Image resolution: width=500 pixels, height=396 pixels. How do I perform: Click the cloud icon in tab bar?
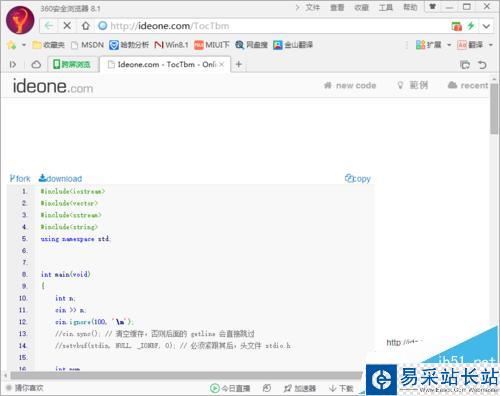36,64
